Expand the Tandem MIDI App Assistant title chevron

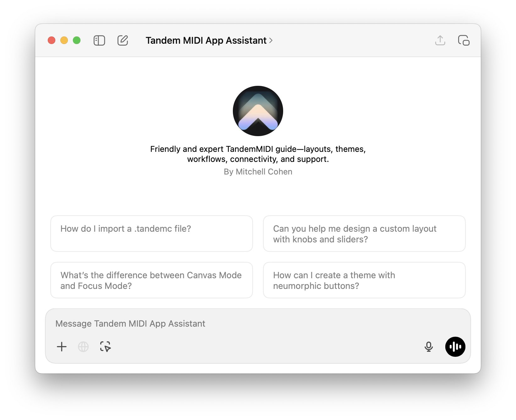[271, 41]
